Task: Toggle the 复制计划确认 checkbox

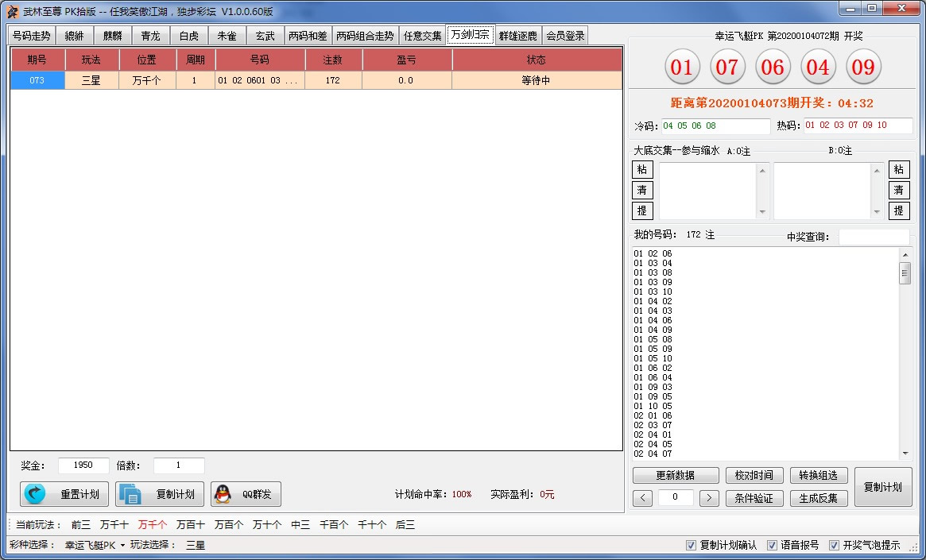Action: click(692, 546)
